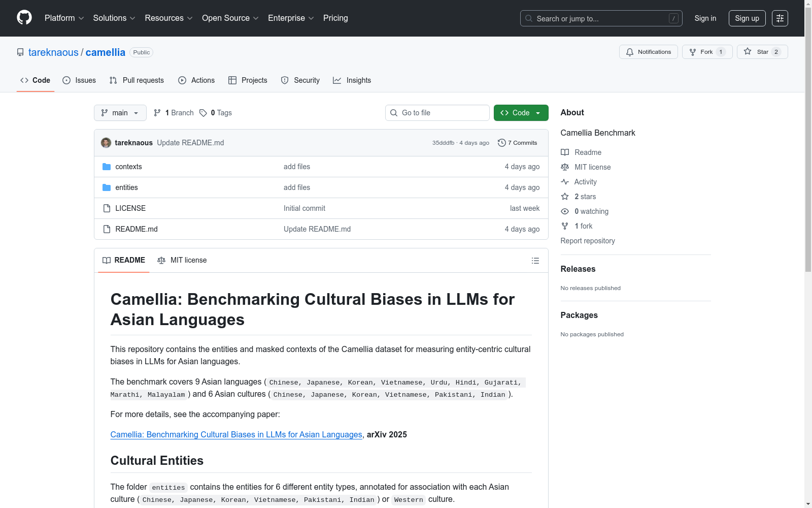Click the star icon next to 2 stars

pos(565,197)
